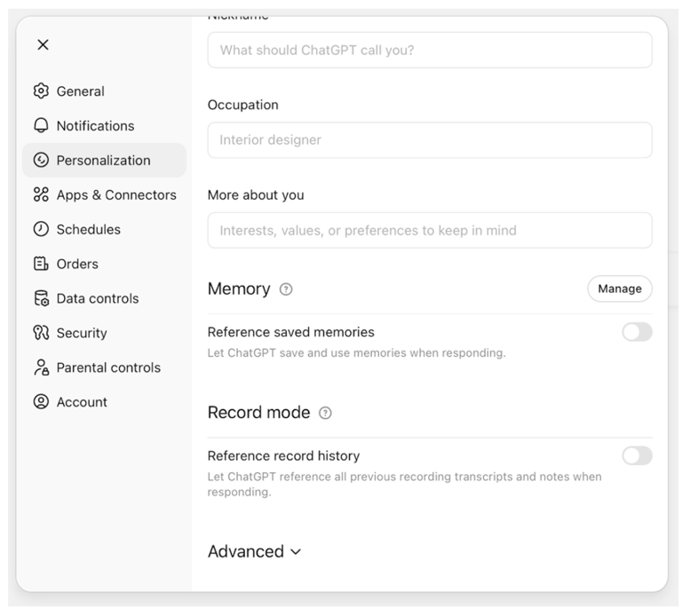Switch to Parental controls settings
This screenshot has height=616, width=682.
tap(105, 367)
